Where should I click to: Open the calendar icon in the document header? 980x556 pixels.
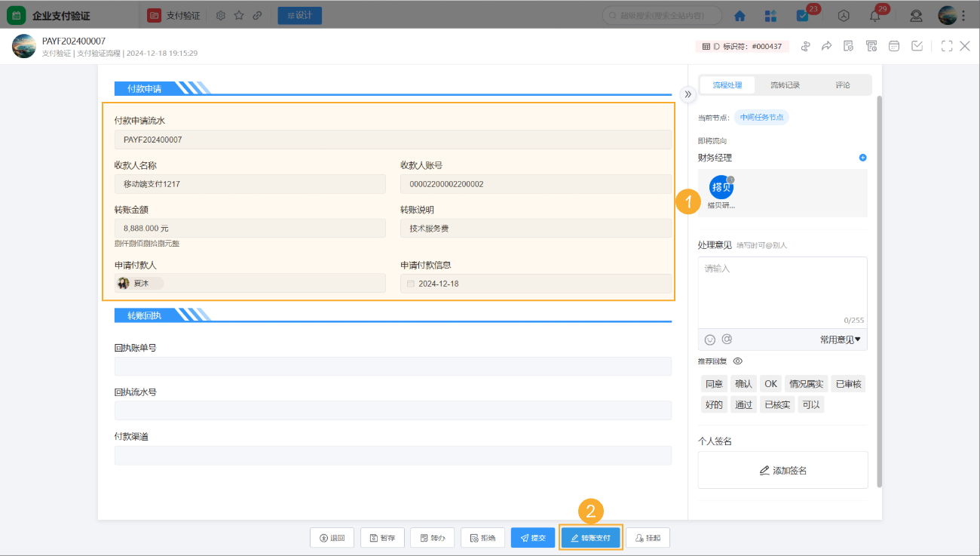[x=894, y=46]
